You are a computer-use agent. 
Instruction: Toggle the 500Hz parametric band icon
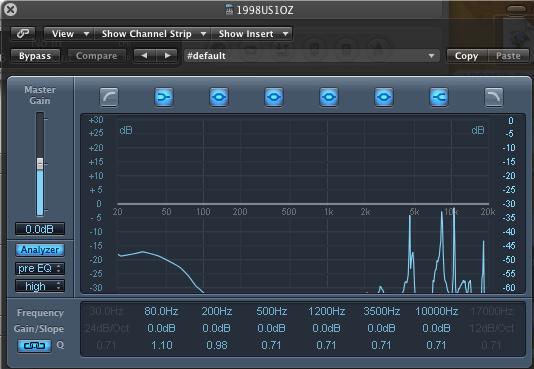pos(274,97)
